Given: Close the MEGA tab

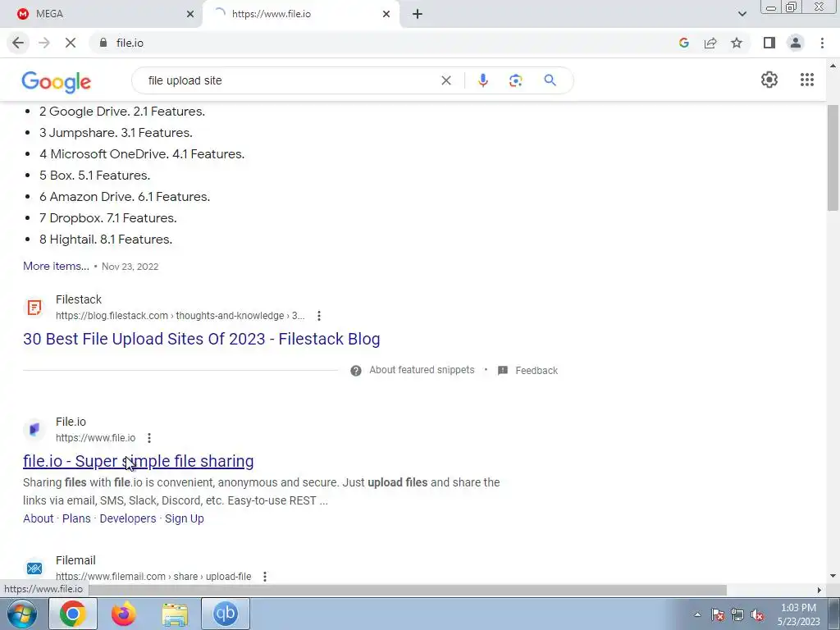Looking at the screenshot, I should (189, 14).
